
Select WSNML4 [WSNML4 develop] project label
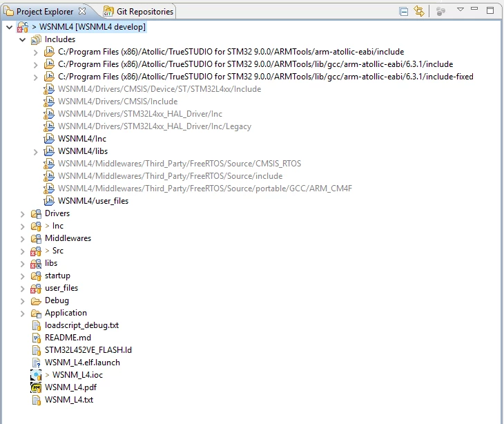click(93, 27)
